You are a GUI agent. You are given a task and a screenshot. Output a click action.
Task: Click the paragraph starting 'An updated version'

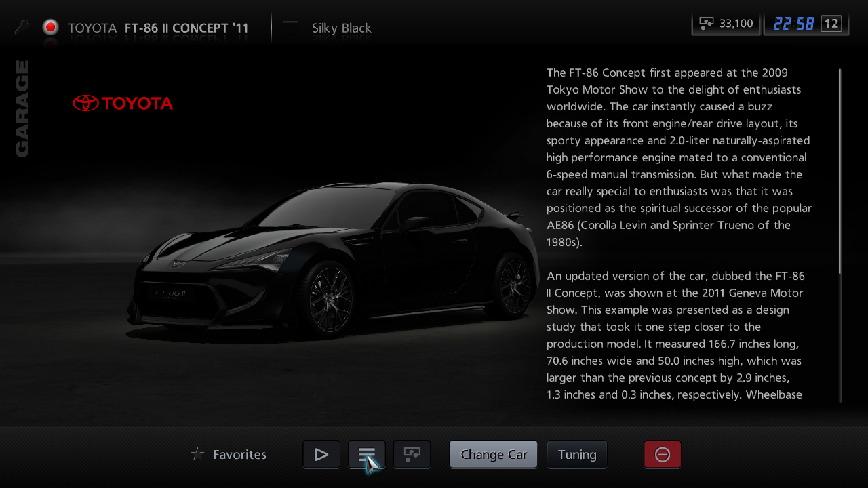(x=675, y=335)
